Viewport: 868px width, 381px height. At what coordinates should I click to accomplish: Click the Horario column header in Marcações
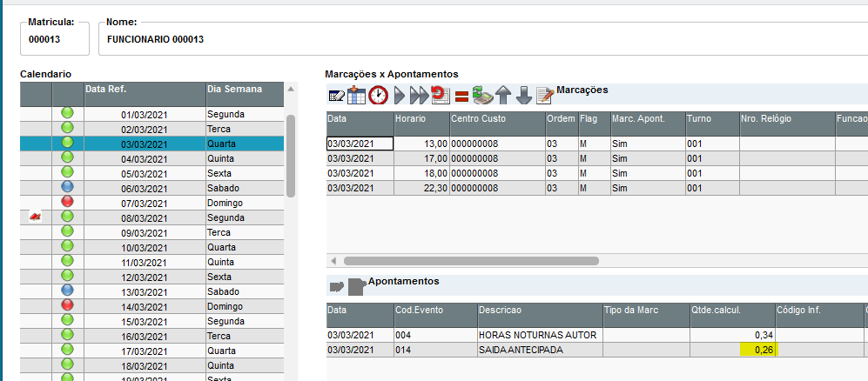coord(421,124)
